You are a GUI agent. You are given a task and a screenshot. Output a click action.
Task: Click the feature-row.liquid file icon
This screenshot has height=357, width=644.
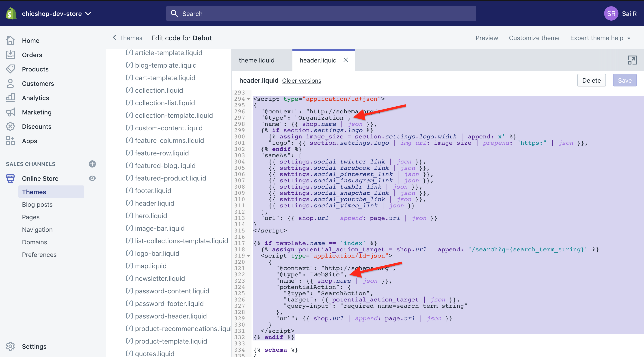click(129, 153)
